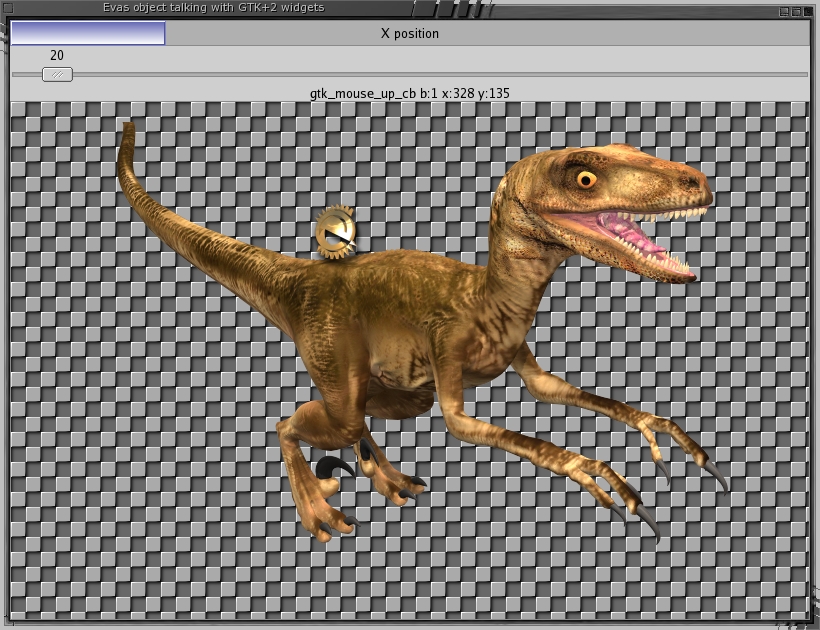Click the X position slider handle

pyautogui.click(x=57, y=74)
